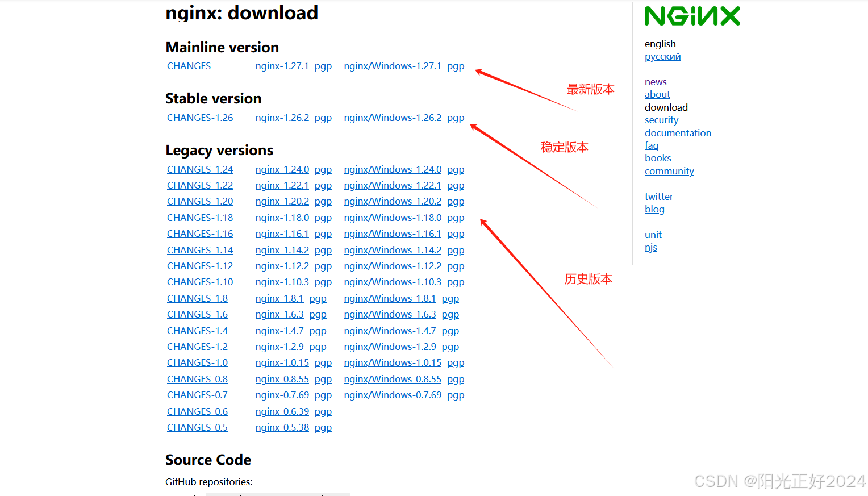The width and height of the screenshot is (868, 496).
Task: Download nginx-1.20.2 source
Action: pos(282,201)
